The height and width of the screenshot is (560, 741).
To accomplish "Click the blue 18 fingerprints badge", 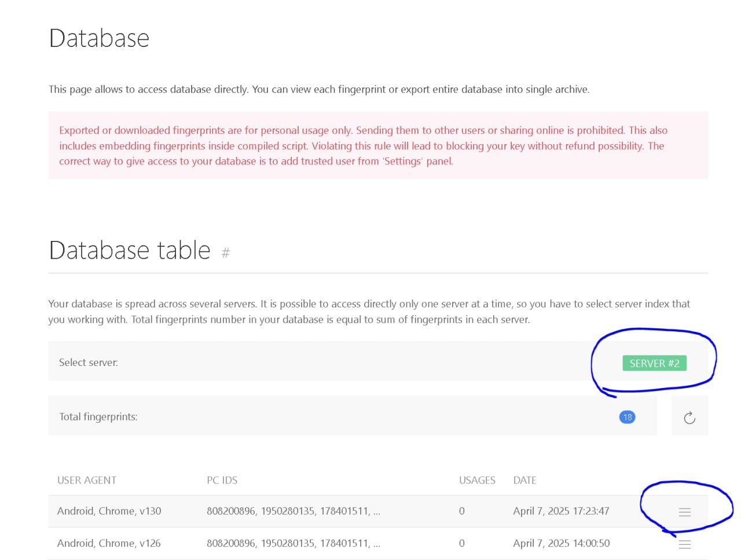I will pos(627,417).
